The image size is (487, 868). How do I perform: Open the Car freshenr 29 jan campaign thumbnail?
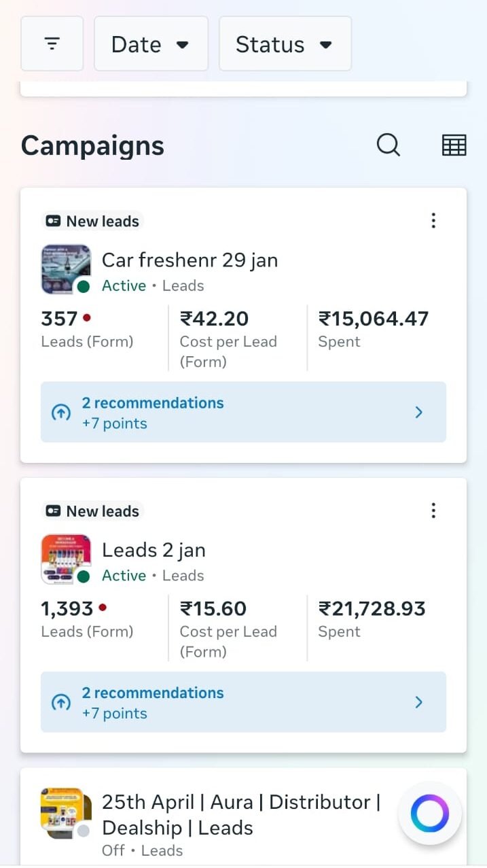(65, 269)
